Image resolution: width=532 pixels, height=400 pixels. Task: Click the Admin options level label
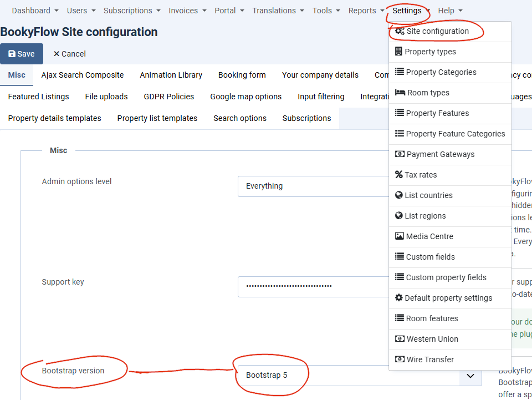pyautogui.click(x=76, y=181)
